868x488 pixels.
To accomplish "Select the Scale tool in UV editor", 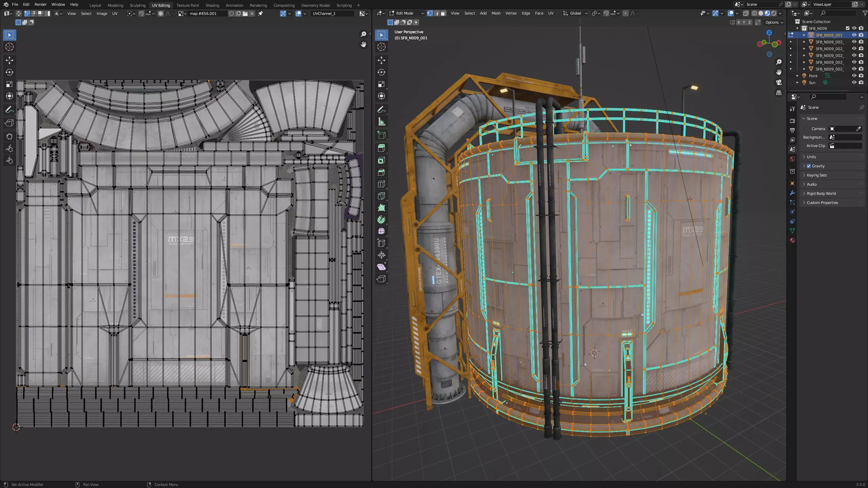I will click(x=9, y=84).
